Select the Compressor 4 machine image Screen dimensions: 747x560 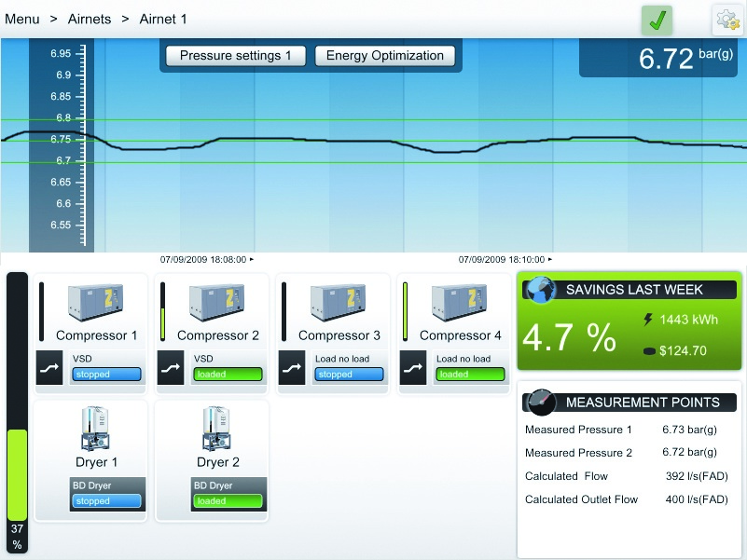pos(460,302)
